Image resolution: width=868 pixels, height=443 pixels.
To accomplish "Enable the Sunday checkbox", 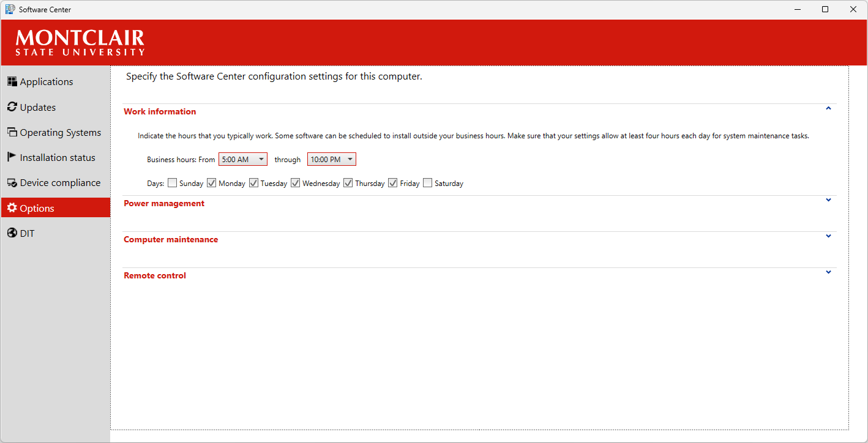I will 172,182.
